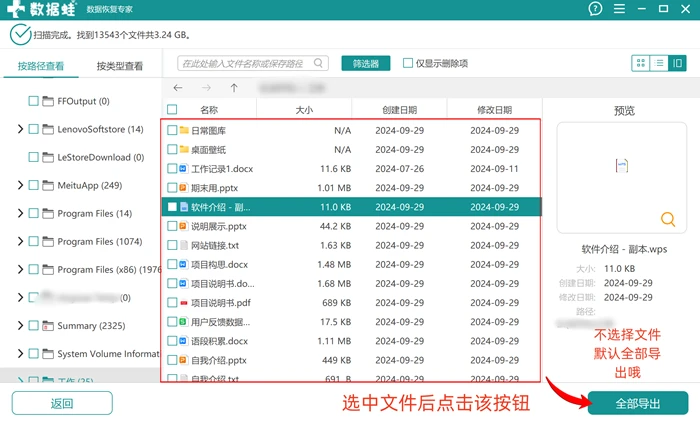Expand the Program Files (14) folder

click(20, 213)
